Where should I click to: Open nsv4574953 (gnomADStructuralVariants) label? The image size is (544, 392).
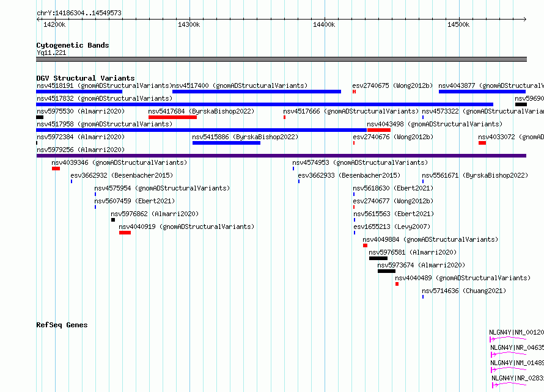tap(360, 162)
